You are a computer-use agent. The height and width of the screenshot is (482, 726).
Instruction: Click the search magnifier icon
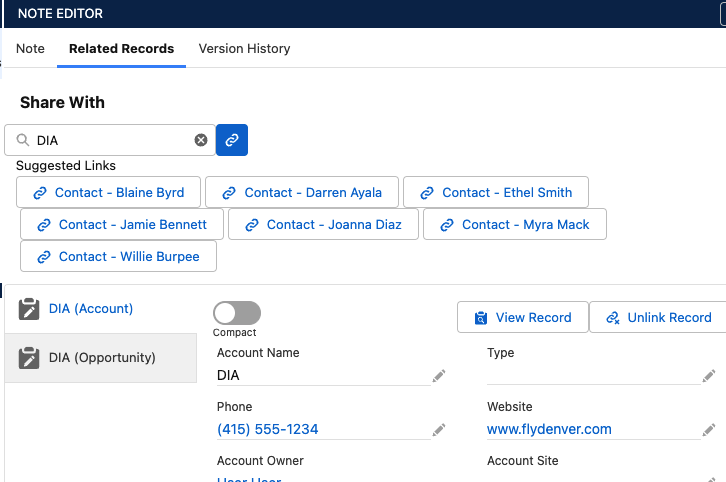pyautogui.click(x=23, y=140)
